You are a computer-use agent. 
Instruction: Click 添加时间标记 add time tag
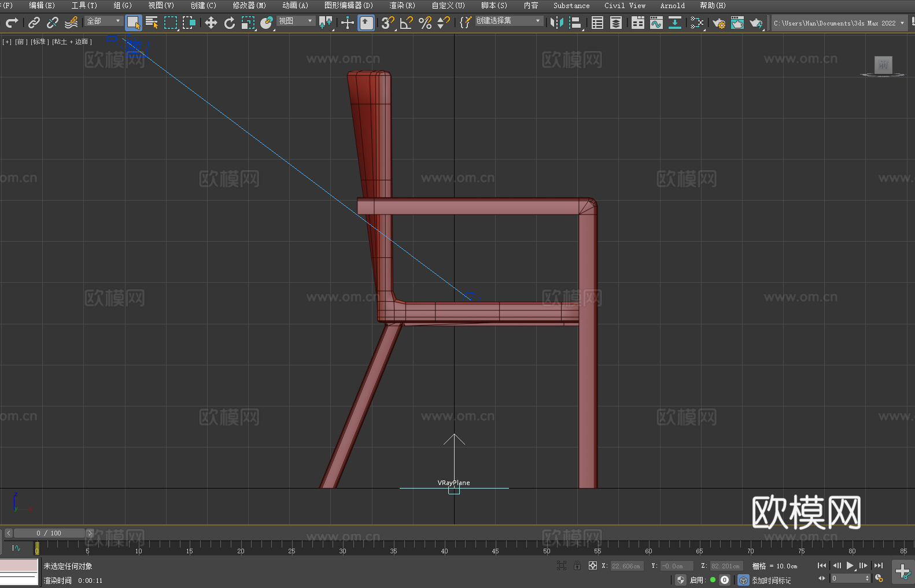click(x=772, y=580)
